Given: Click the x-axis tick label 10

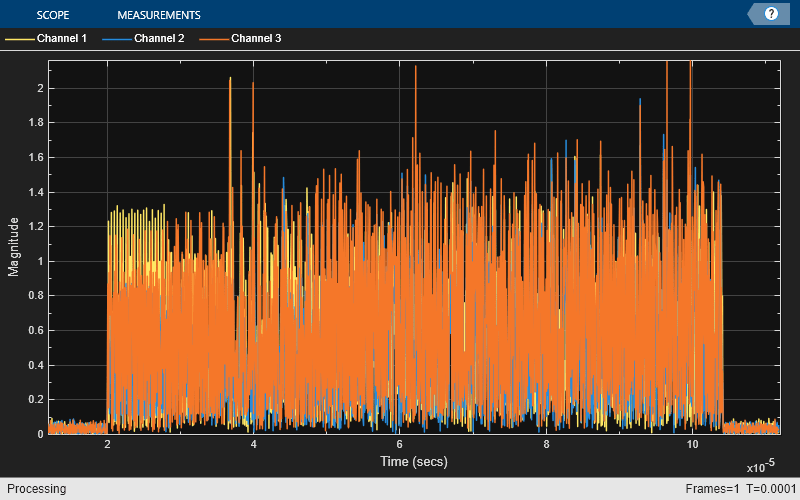Looking at the screenshot, I should click(692, 444).
